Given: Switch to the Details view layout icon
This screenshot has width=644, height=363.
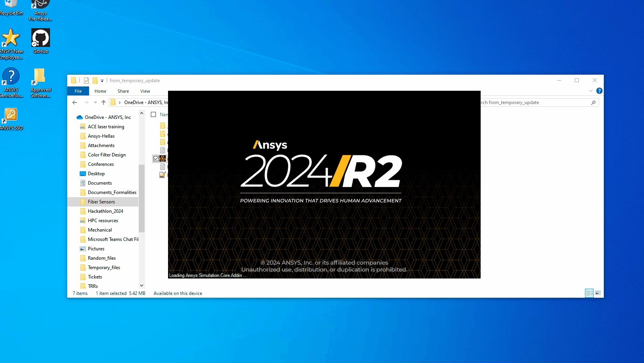Looking at the screenshot, I should point(589,293).
